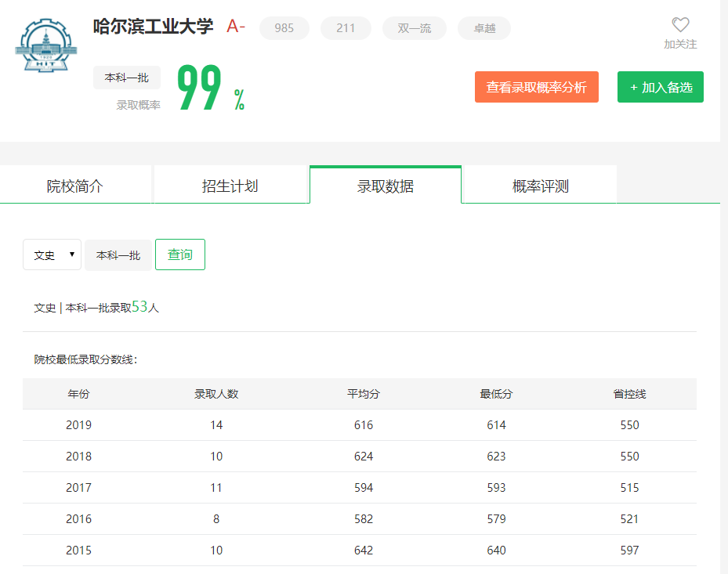
Task: Click the 2017 minimum score 593
Action: tap(496, 488)
